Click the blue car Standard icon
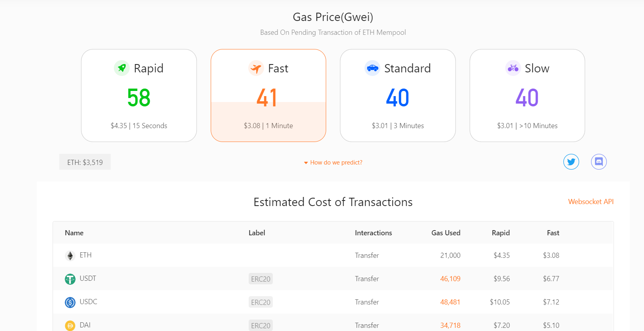 pos(372,68)
